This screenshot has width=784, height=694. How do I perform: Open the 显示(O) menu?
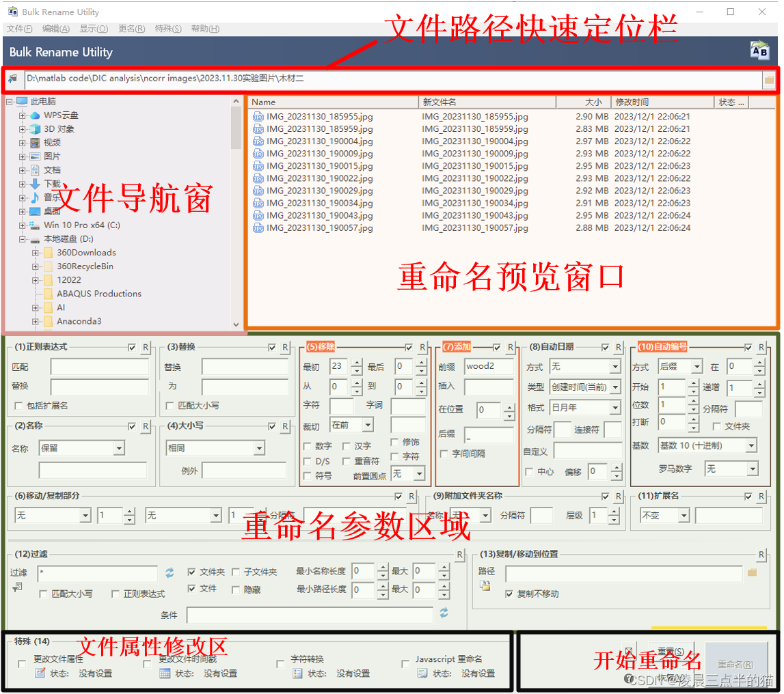[94, 29]
